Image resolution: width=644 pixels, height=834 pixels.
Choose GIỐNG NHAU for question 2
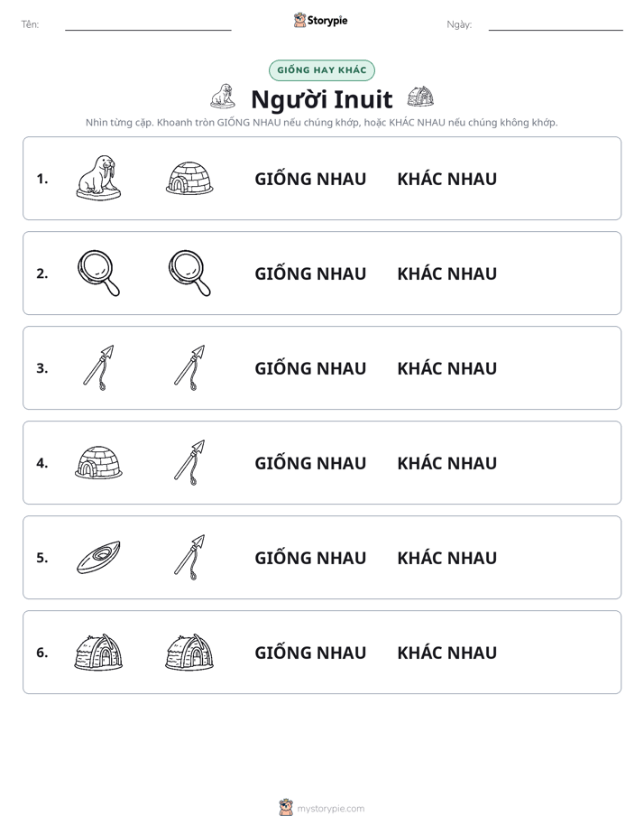(310, 273)
